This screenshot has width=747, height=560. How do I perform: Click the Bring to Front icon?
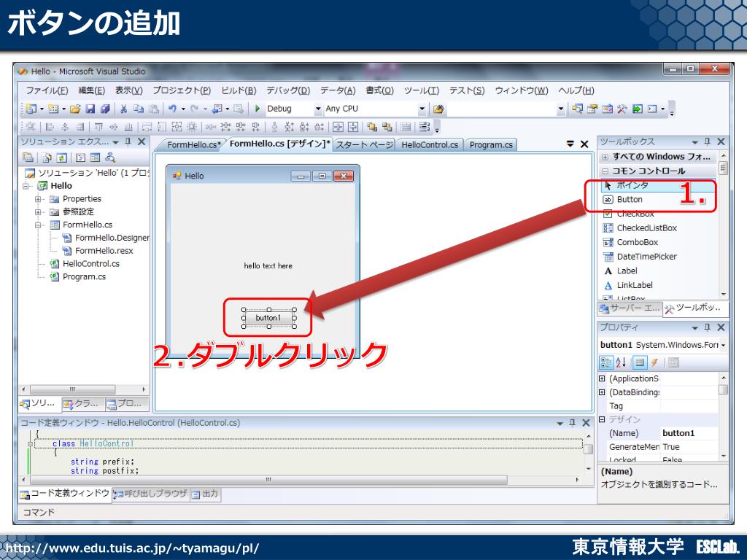[x=372, y=127]
